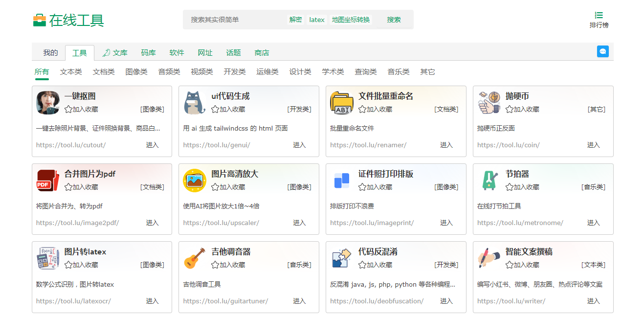Click inside the search input field
This screenshot has height=318, width=644.
pyautogui.click(x=230, y=20)
